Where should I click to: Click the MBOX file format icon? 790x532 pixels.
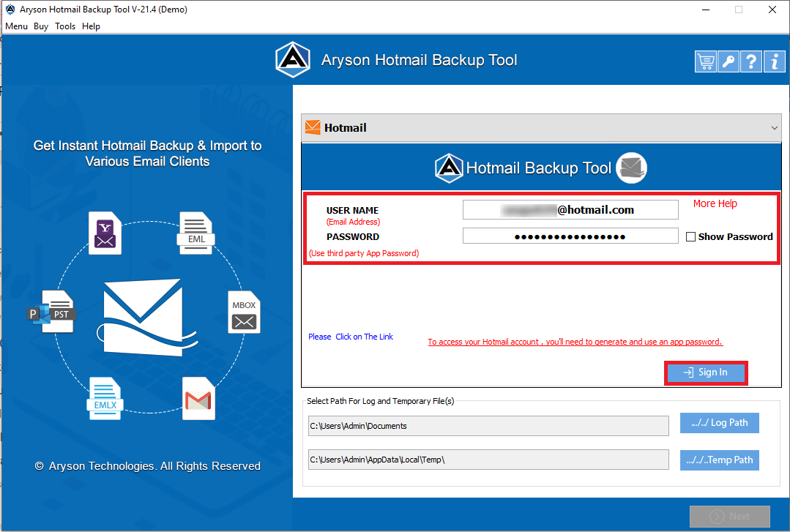point(245,312)
